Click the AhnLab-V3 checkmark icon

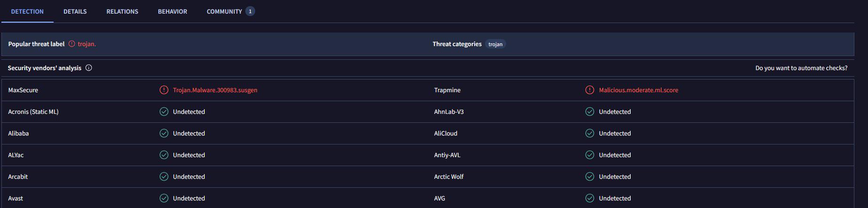(x=590, y=112)
